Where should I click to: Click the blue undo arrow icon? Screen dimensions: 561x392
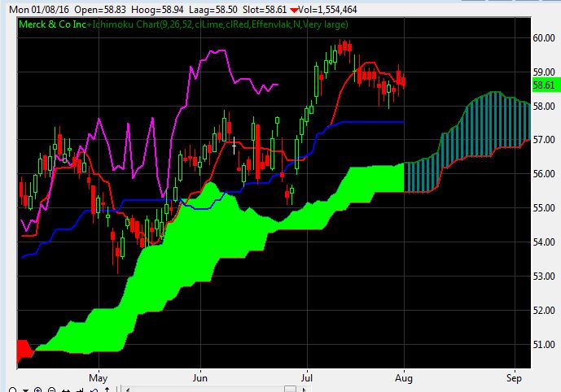[x=94, y=390]
